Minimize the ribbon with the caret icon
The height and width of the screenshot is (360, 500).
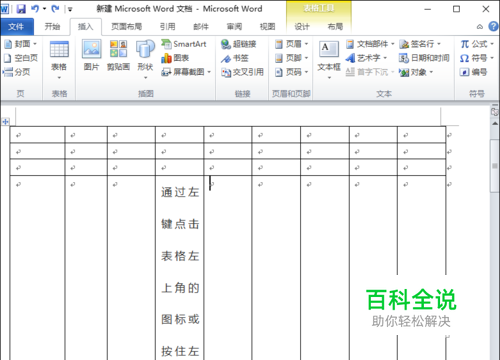click(480, 27)
